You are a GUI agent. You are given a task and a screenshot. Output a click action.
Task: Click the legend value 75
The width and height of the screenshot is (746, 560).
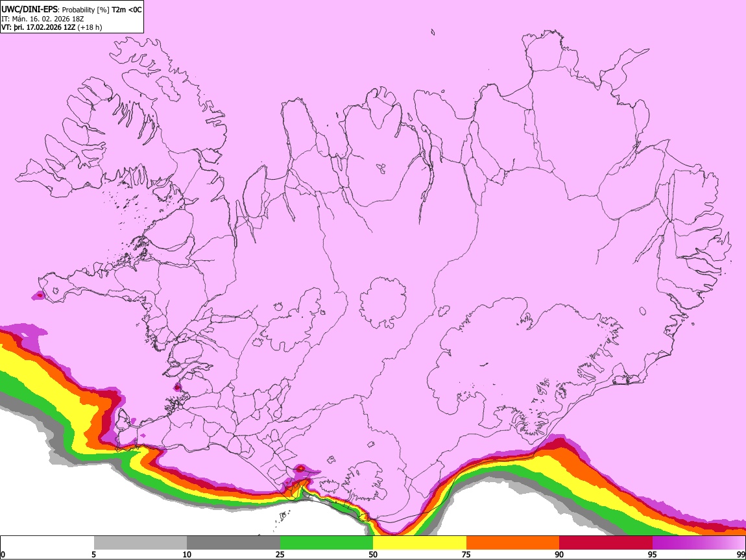coord(466,554)
